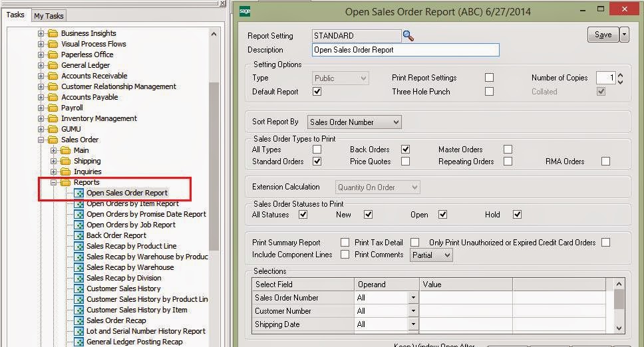Screen dimensions: 644x347
Task: Click the Business Insights folder icon
Action: pyautogui.click(x=53, y=33)
